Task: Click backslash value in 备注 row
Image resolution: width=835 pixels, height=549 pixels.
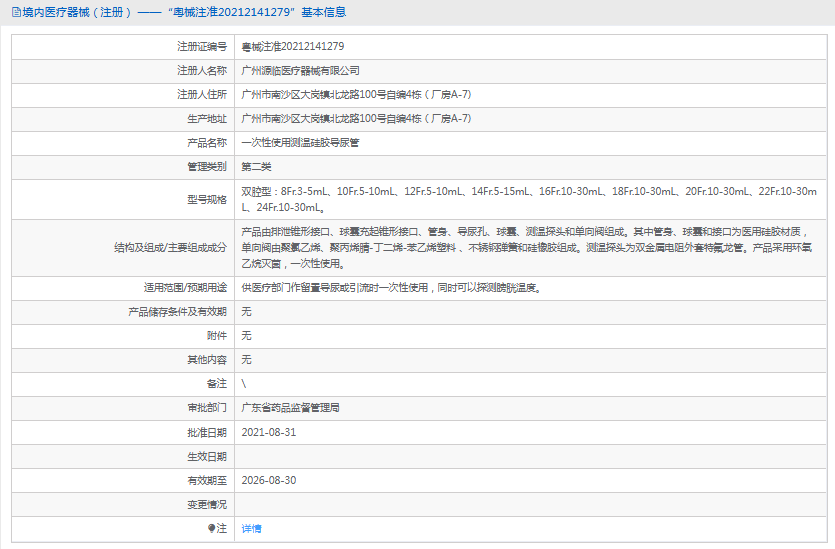Action: coord(244,384)
